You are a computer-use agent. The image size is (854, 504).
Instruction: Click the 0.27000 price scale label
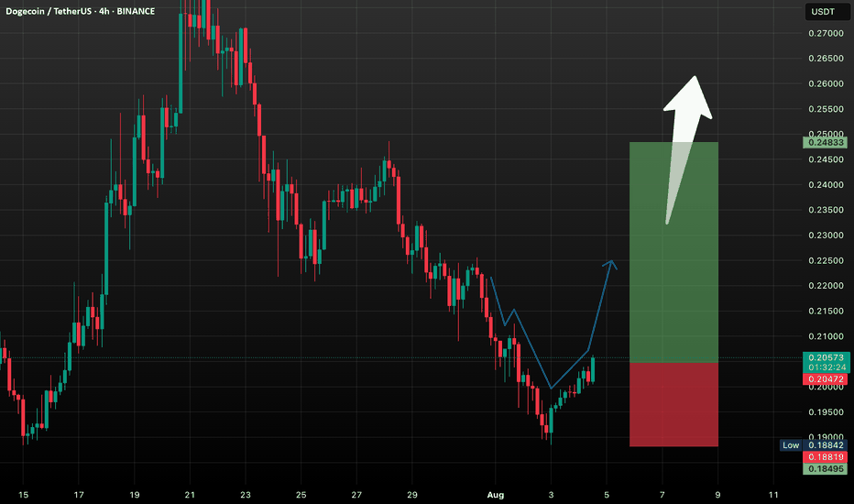coord(826,33)
